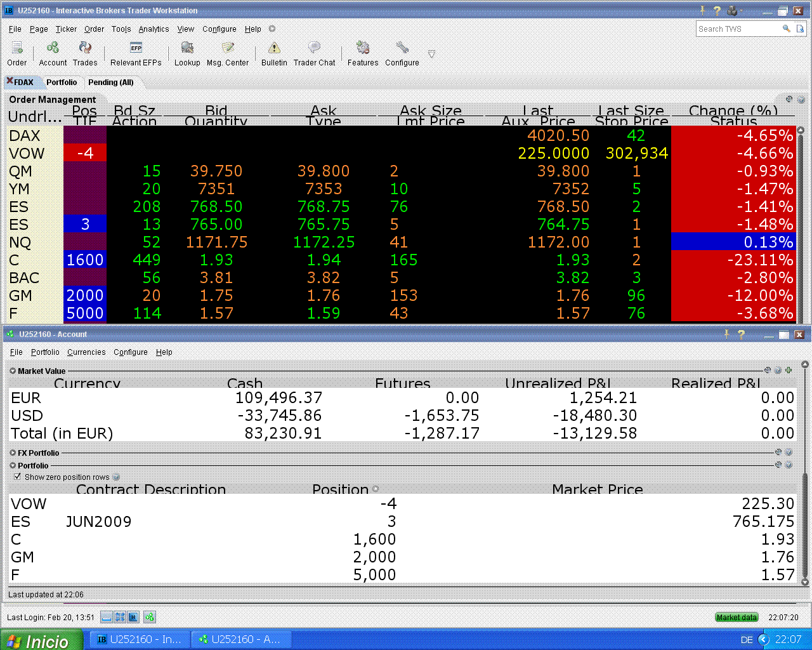Click the Order Management table vertical scrollbar
Screen dimensions: 812x650
(801, 225)
